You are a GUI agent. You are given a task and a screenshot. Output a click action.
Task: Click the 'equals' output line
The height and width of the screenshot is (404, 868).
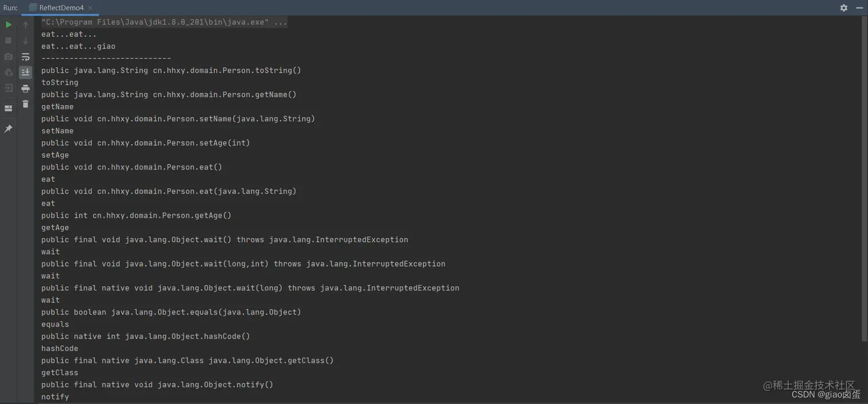[55, 324]
